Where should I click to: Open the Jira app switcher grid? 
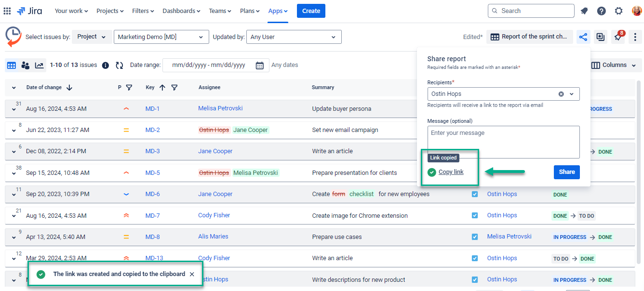7,11
